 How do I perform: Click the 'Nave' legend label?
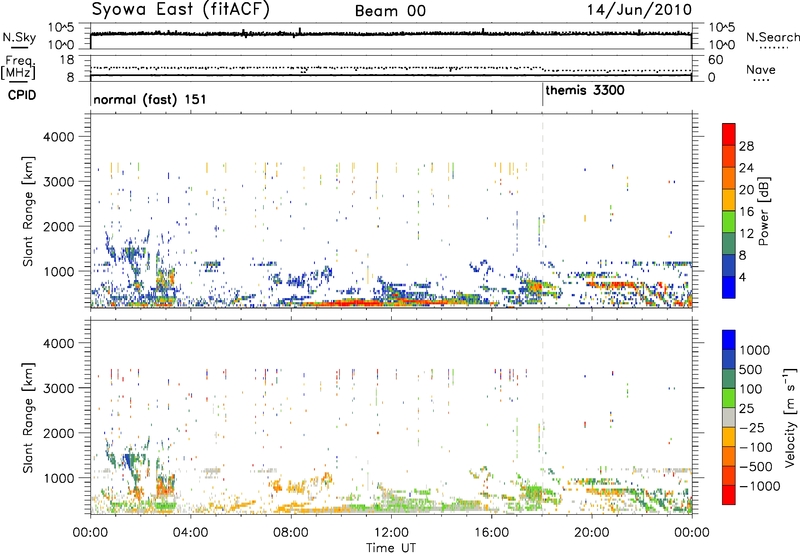761,69
